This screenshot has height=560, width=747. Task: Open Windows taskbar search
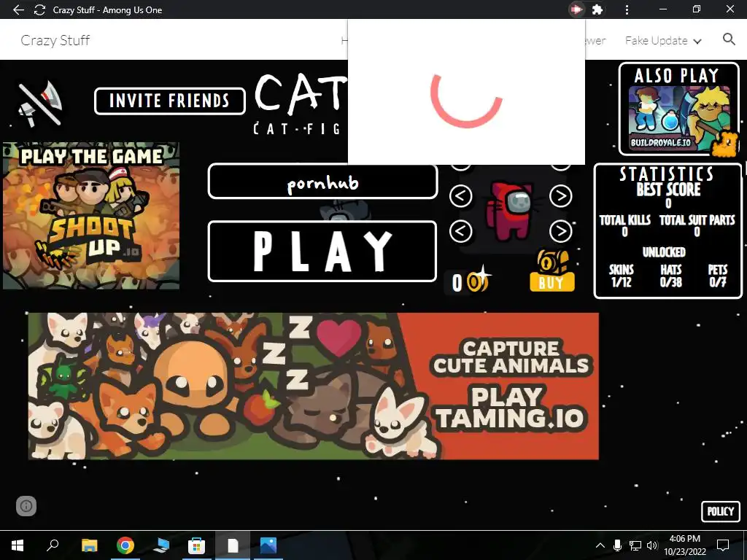53,545
